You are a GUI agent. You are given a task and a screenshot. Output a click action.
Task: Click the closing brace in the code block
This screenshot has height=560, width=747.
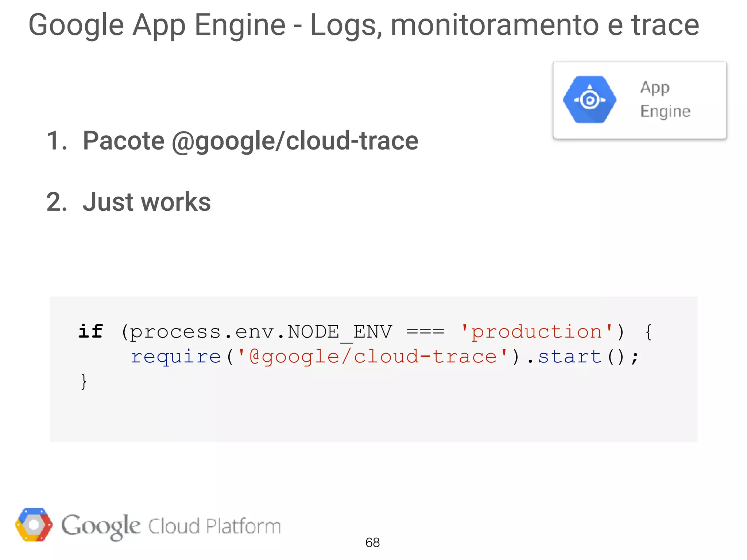[x=84, y=381]
